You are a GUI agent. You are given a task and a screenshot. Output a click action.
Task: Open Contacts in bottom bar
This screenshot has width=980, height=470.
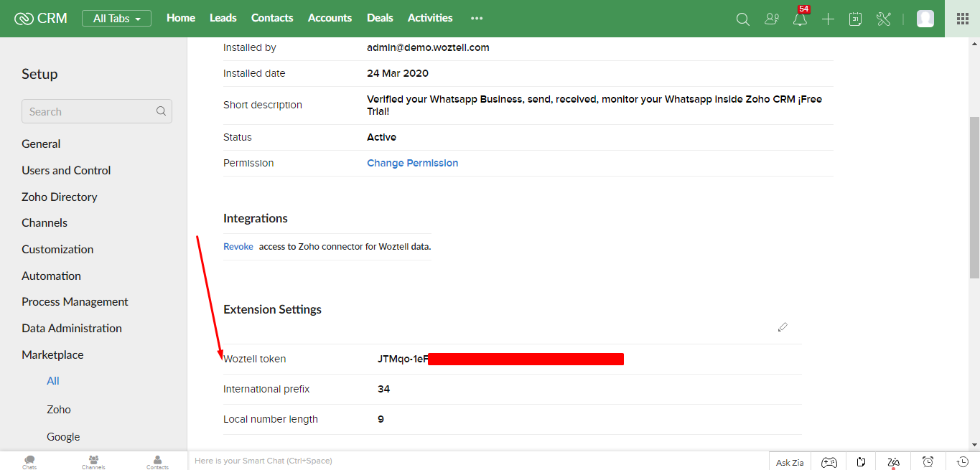click(157, 461)
